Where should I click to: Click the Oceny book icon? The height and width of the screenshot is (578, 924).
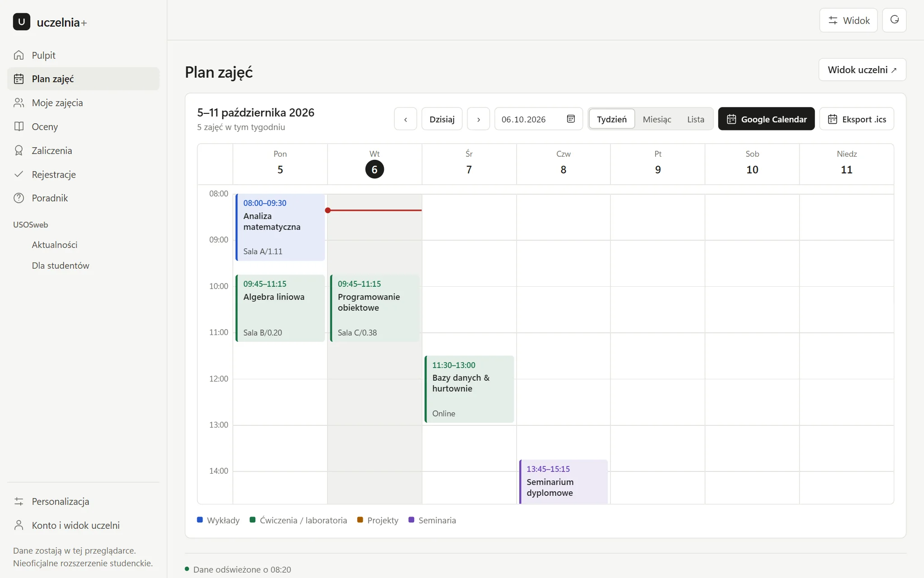click(x=18, y=126)
